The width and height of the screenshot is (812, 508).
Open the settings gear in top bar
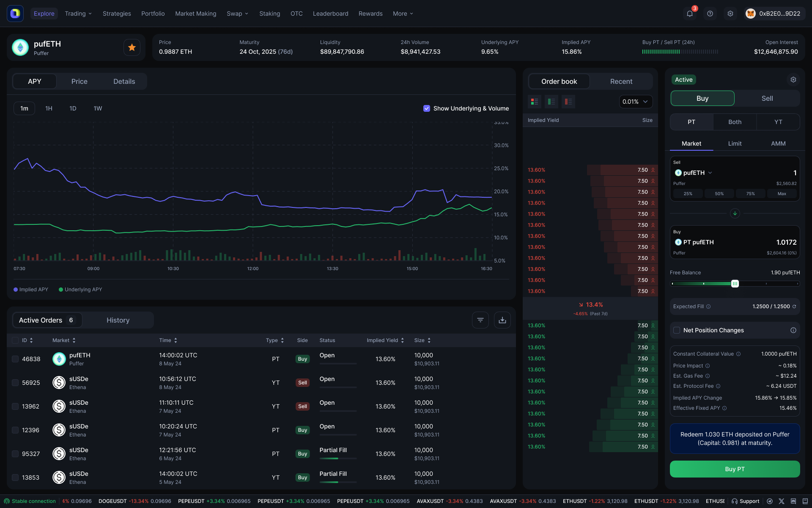tap(730, 13)
